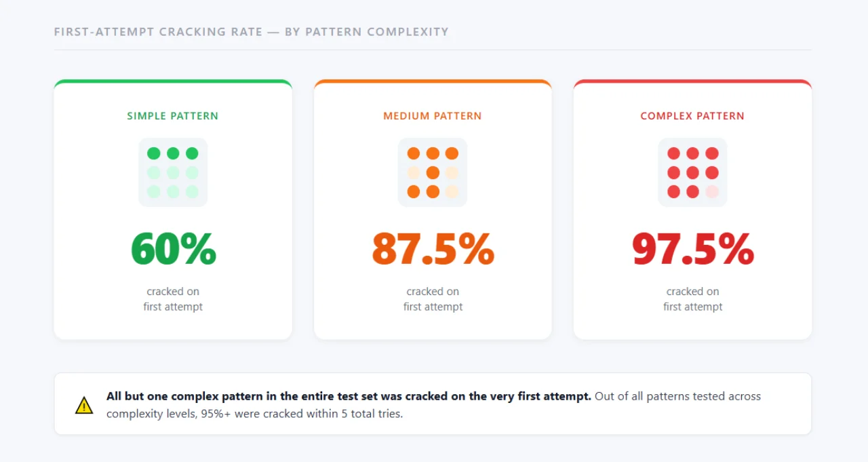868x462 pixels.
Task: Click the 87.5% cracked rate figure
Action: click(433, 249)
